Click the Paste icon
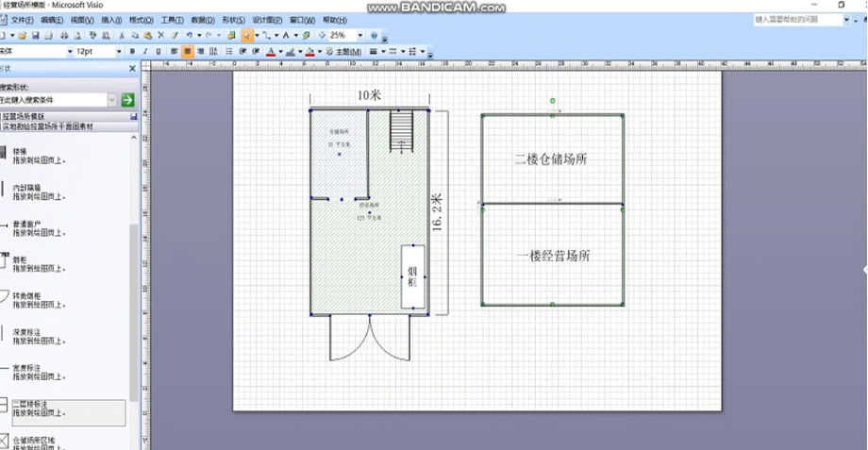The height and width of the screenshot is (450, 868). click(148, 36)
